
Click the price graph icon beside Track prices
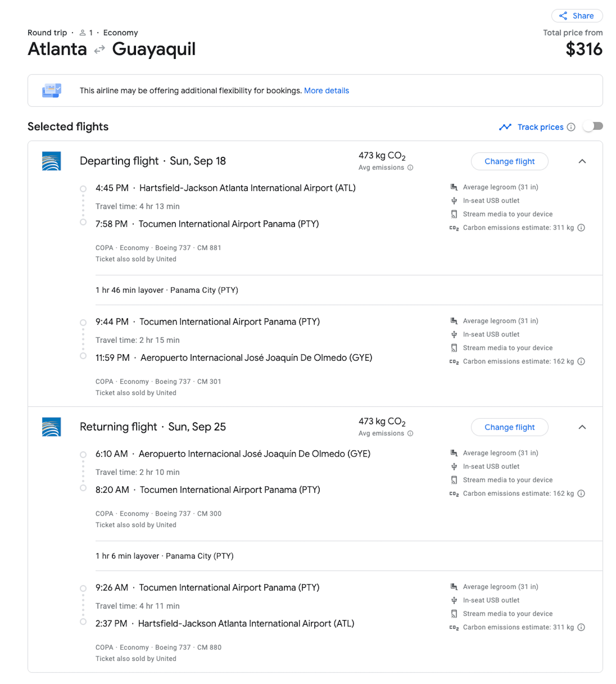pyautogui.click(x=505, y=127)
